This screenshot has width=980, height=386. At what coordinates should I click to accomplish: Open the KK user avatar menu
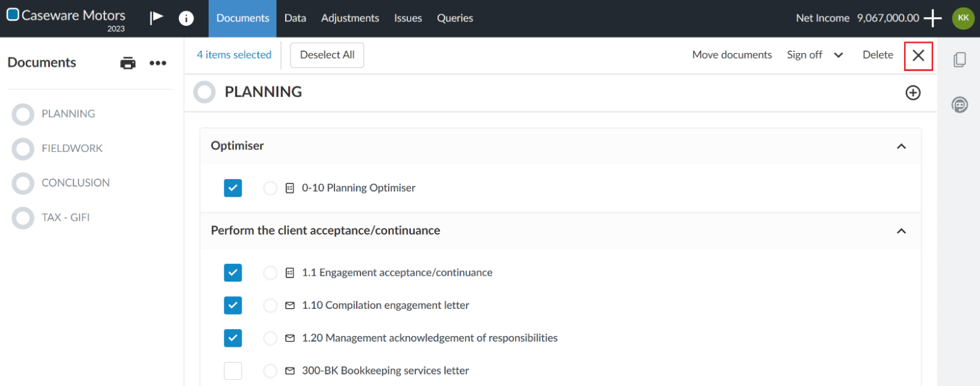coord(963,18)
